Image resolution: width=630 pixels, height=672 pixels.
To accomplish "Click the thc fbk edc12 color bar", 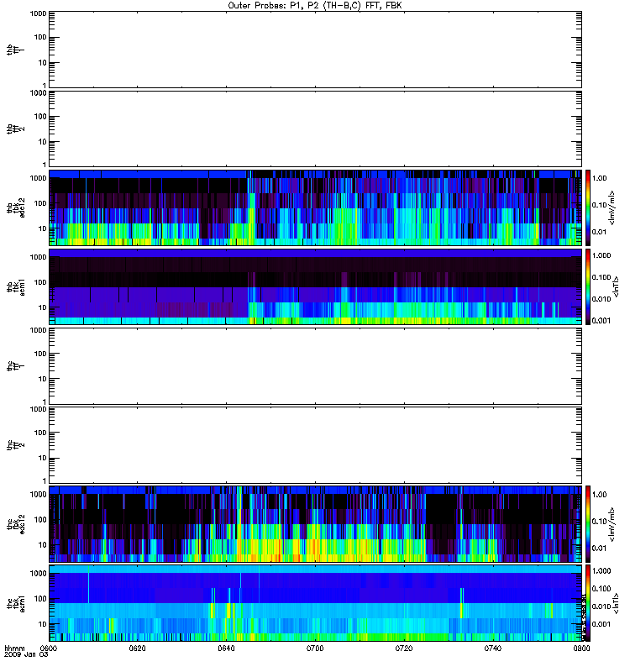I will [x=587, y=523].
